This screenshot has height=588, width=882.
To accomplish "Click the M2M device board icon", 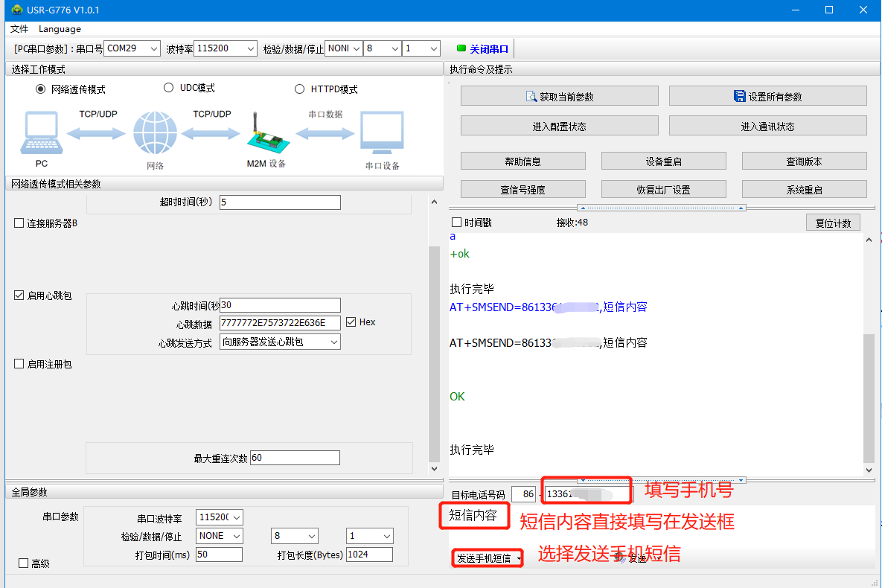I will click(265, 135).
